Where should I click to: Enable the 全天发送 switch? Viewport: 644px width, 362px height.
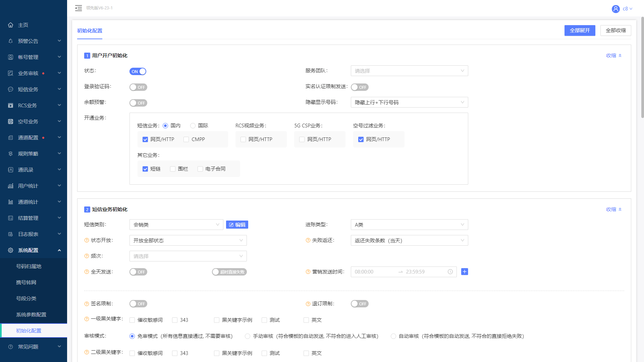pyautogui.click(x=138, y=272)
